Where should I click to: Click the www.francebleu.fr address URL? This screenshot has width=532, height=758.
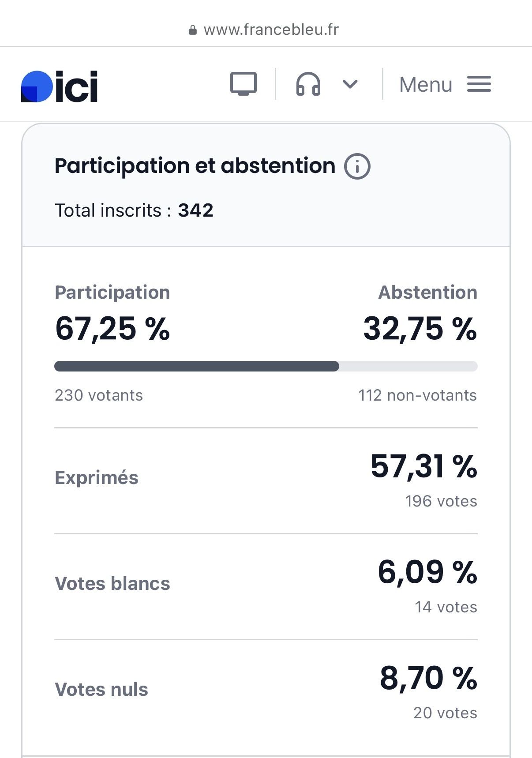coord(271,30)
